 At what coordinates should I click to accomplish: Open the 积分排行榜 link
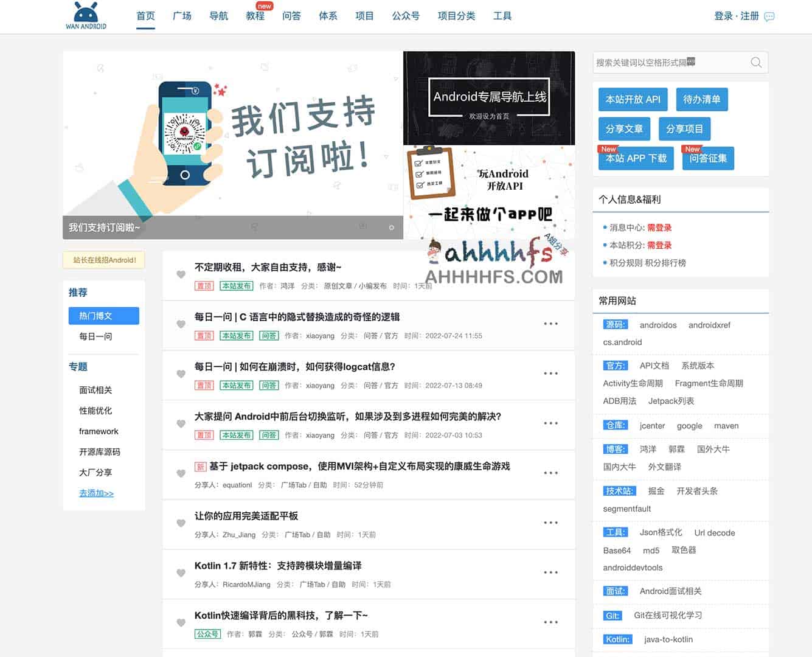point(665,263)
